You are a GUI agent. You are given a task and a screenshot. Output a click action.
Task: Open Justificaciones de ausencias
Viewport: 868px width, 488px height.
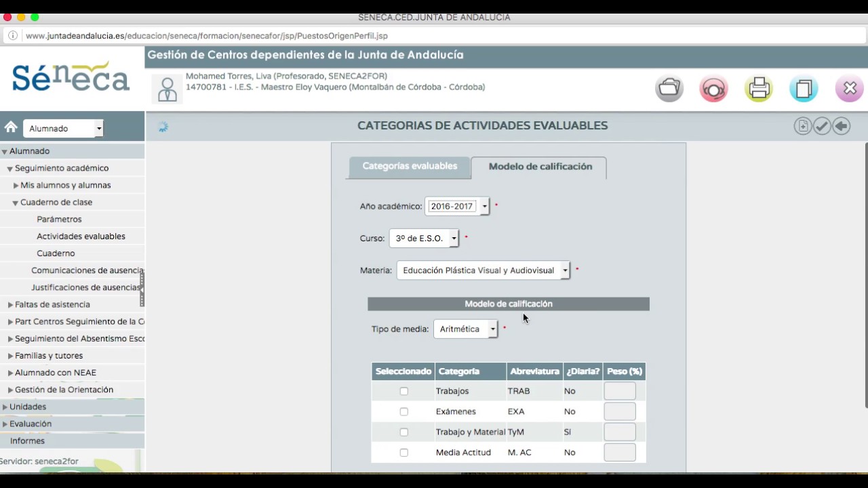(85, 287)
